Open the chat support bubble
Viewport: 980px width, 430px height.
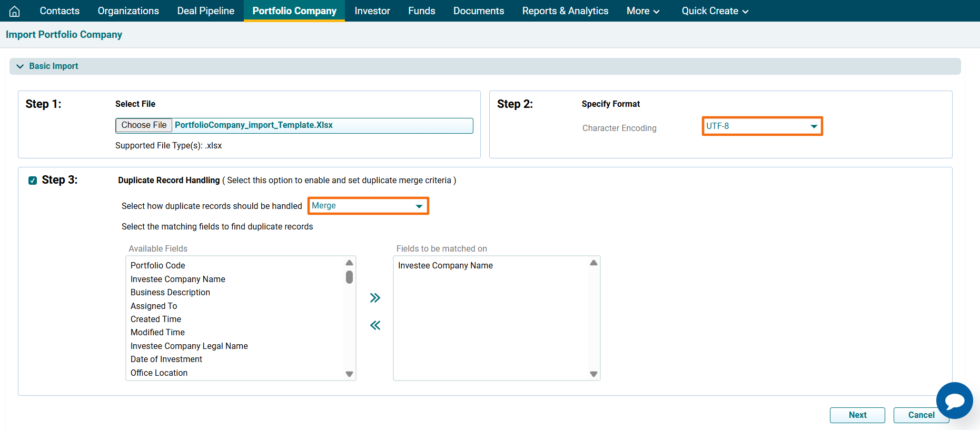point(954,401)
